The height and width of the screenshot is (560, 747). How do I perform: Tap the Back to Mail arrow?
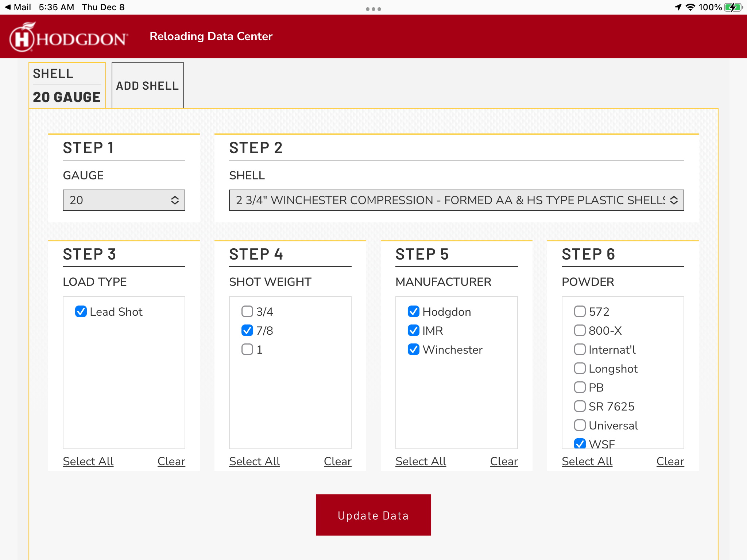pos(8,7)
